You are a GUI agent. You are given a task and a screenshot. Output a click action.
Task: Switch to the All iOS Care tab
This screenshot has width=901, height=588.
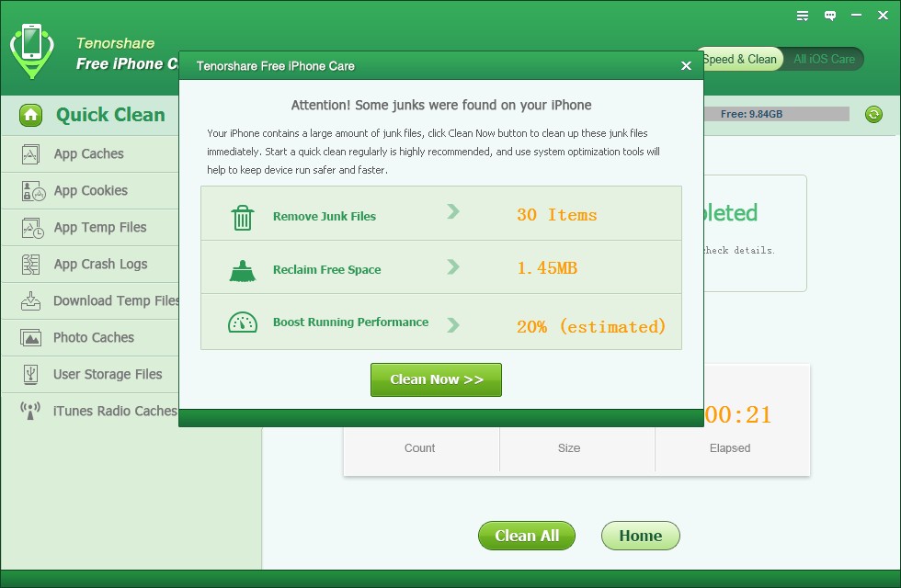point(824,59)
